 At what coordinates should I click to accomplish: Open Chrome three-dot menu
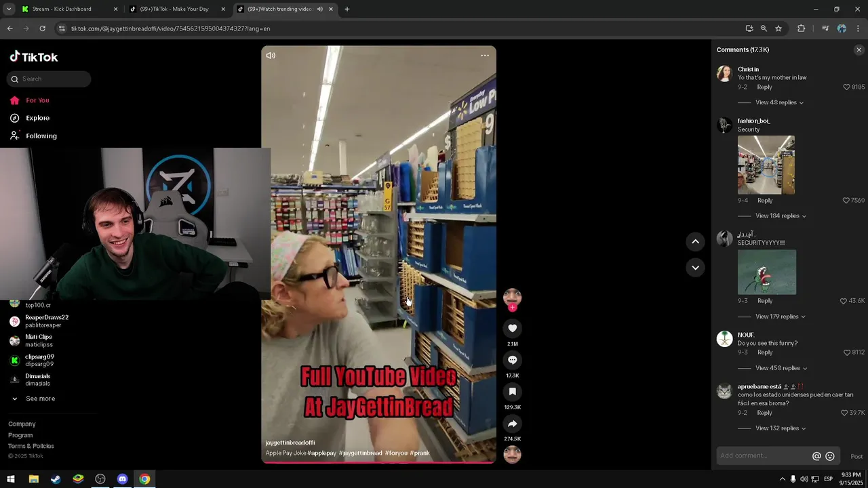858,28
